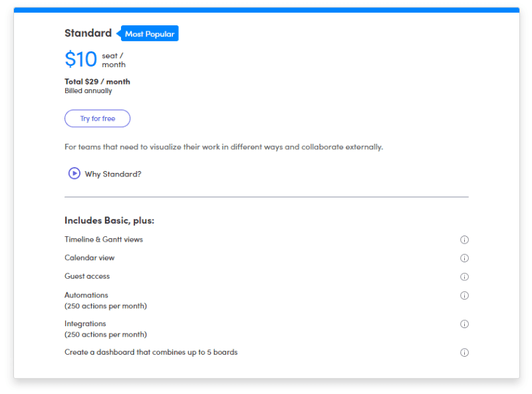This screenshot has height=394, width=532.
Task: Click the Standard plan title
Action: pyautogui.click(x=88, y=33)
